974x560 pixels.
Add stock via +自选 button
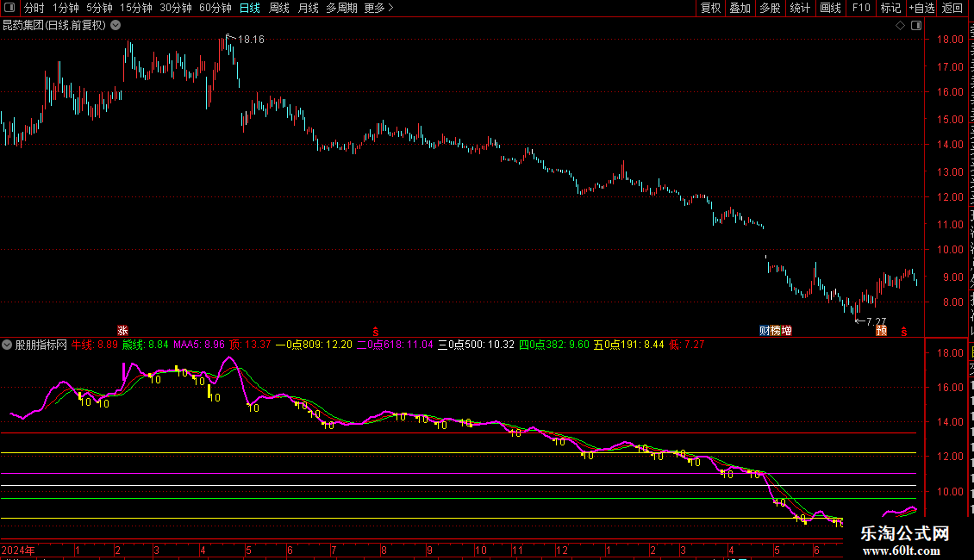pyautogui.click(x=921, y=8)
